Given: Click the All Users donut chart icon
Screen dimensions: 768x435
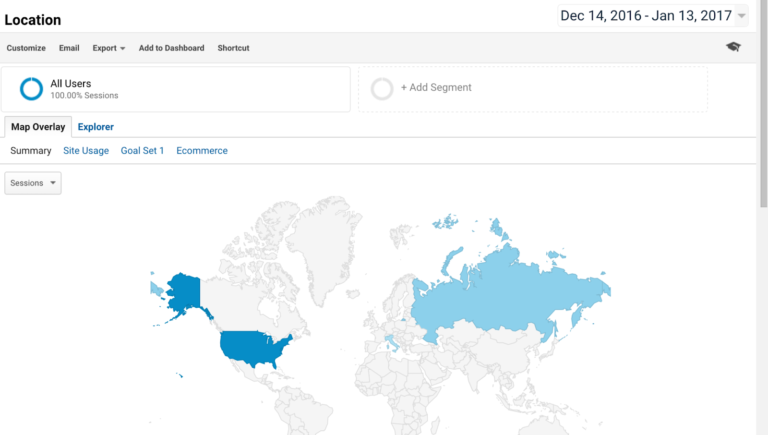Looking at the screenshot, I should pos(31,89).
